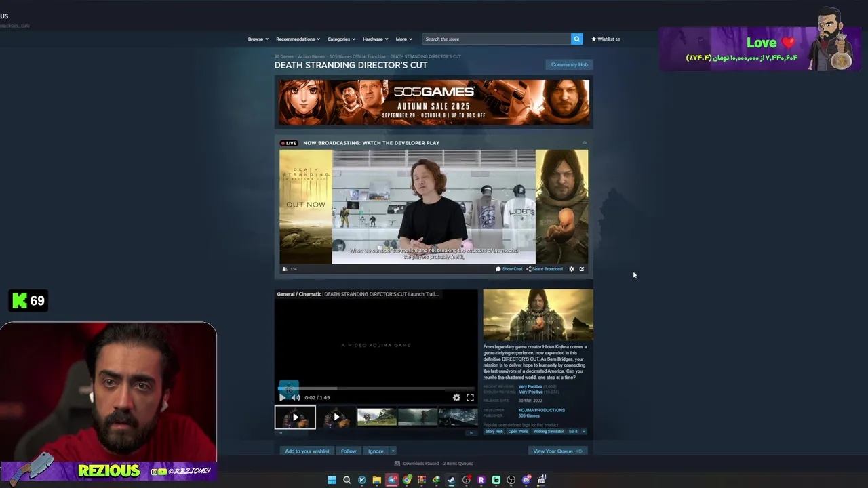Open WinRAR from the taskbar
Image resolution: width=868 pixels, height=488 pixels.
click(x=422, y=480)
